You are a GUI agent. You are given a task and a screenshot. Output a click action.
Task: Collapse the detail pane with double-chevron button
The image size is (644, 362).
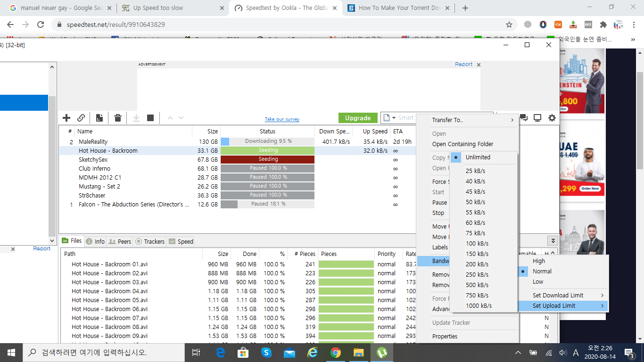pos(552,241)
